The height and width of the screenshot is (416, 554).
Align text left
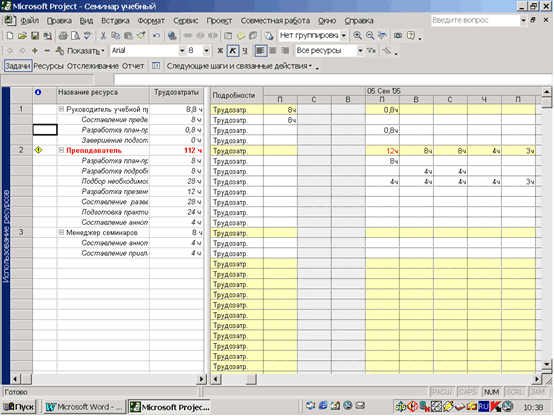(260, 51)
